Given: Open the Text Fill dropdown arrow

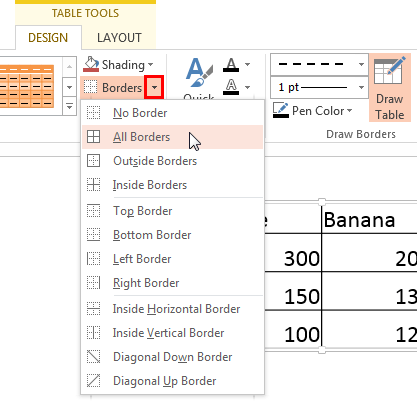Looking at the screenshot, I should click(x=247, y=64).
